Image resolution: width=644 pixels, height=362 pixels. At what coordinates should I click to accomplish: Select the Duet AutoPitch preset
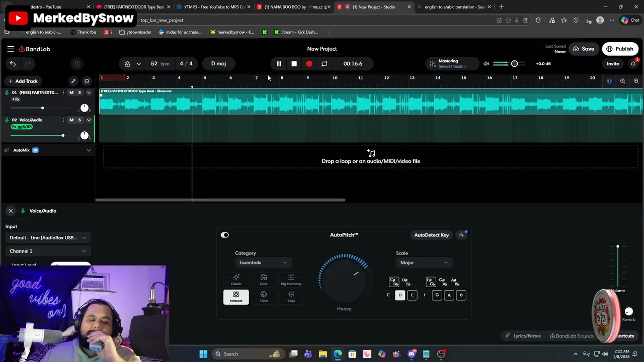[264, 280]
